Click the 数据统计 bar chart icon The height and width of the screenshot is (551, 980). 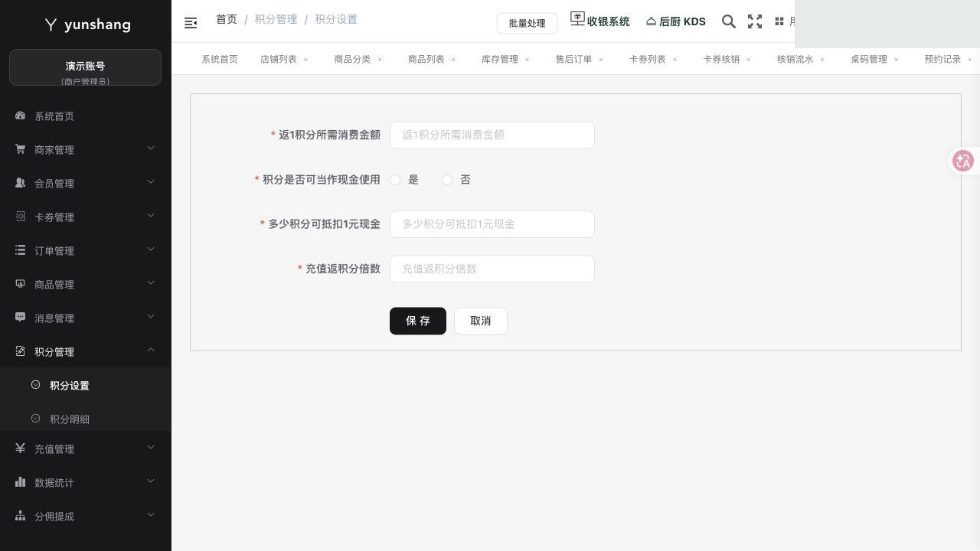tap(21, 482)
